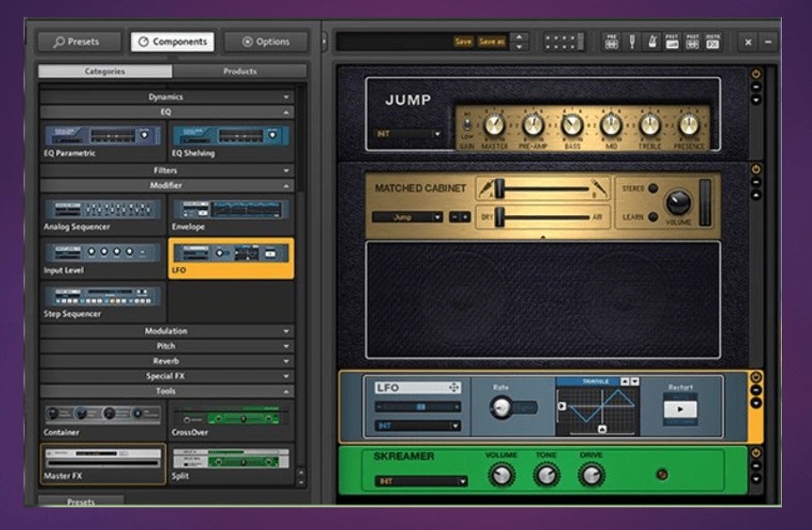Select the Envelope modifier component

pos(231,214)
